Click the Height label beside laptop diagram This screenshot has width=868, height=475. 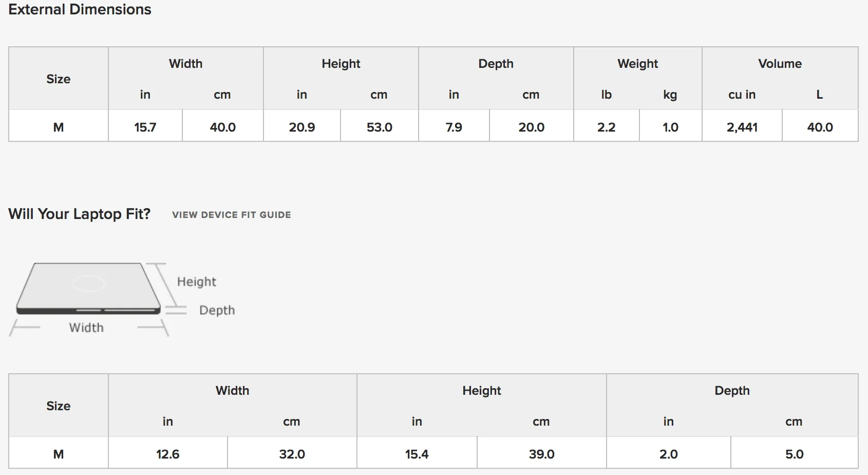pos(197,282)
